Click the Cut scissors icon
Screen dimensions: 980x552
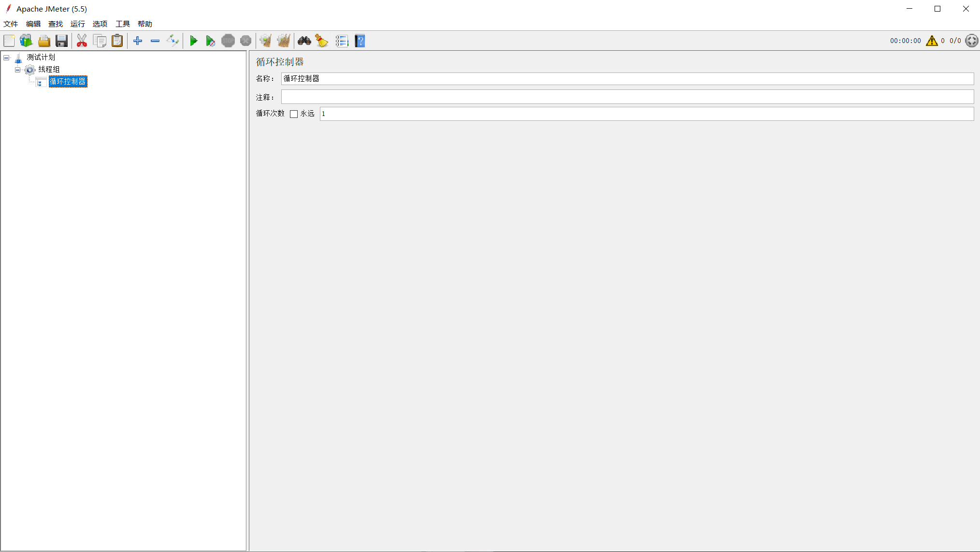82,41
